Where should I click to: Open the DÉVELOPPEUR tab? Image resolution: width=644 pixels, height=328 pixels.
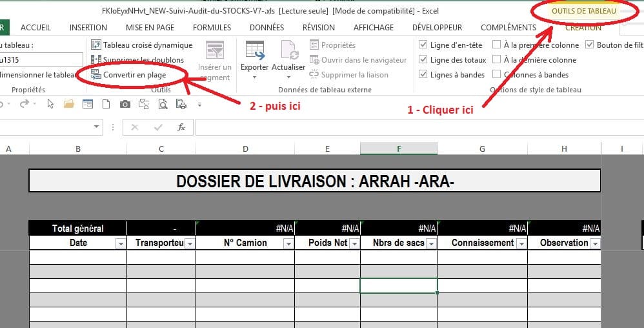pos(437,28)
